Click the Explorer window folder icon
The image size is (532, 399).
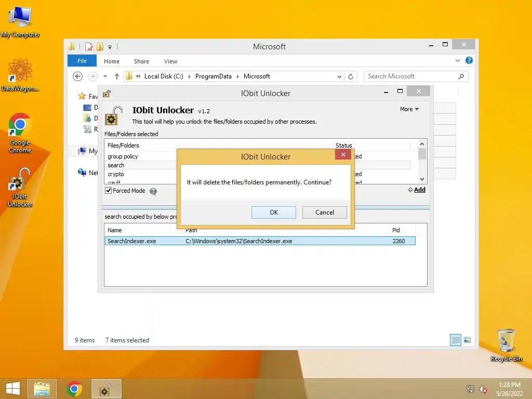click(x=72, y=46)
